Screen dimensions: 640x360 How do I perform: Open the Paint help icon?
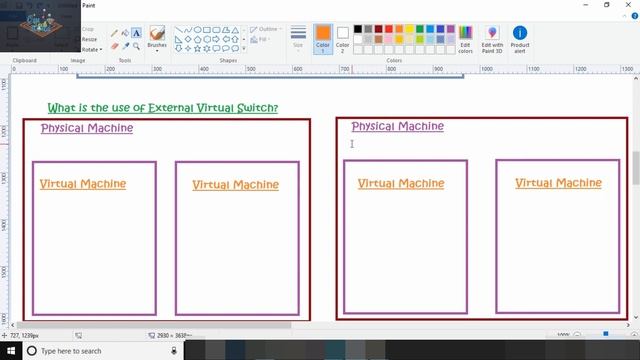click(x=635, y=16)
